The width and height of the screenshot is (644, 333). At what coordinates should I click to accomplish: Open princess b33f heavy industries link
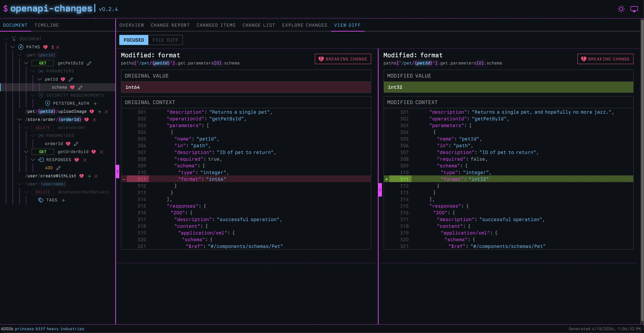(x=49, y=329)
